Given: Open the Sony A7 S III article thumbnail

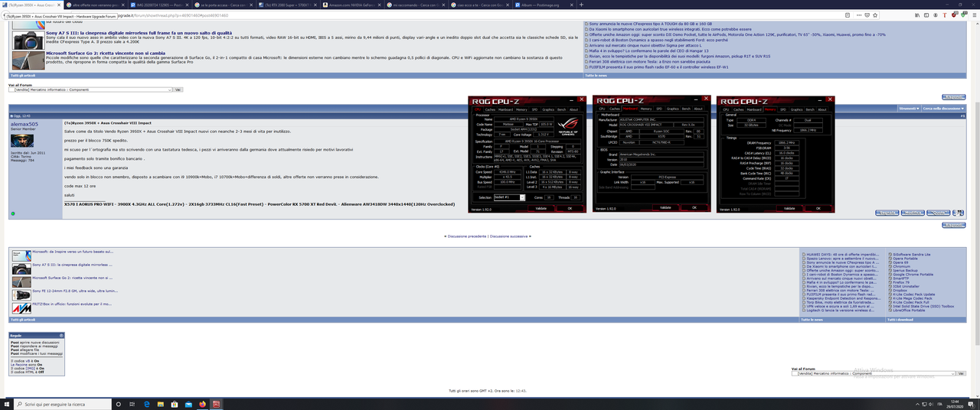Looking at the screenshot, I should click(x=28, y=41).
